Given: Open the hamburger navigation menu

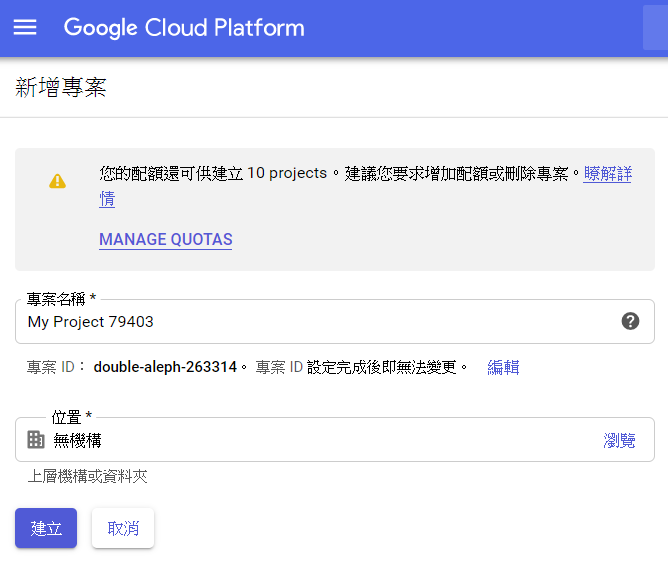Looking at the screenshot, I should point(25,27).
